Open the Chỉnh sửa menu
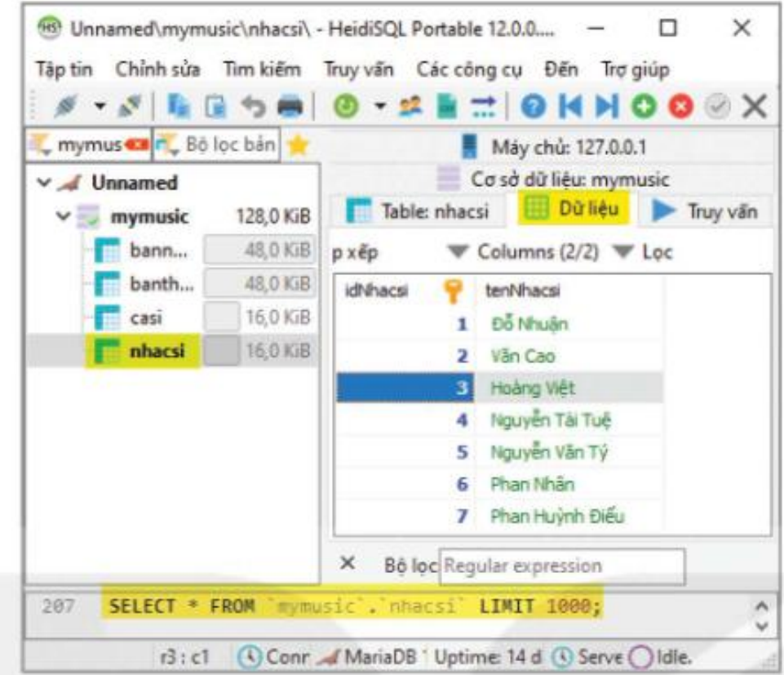This screenshot has width=784, height=675. tap(157, 69)
